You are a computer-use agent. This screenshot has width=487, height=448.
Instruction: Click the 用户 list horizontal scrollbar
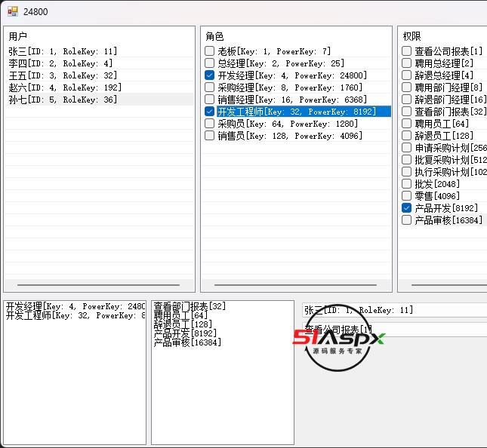coord(99,285)
